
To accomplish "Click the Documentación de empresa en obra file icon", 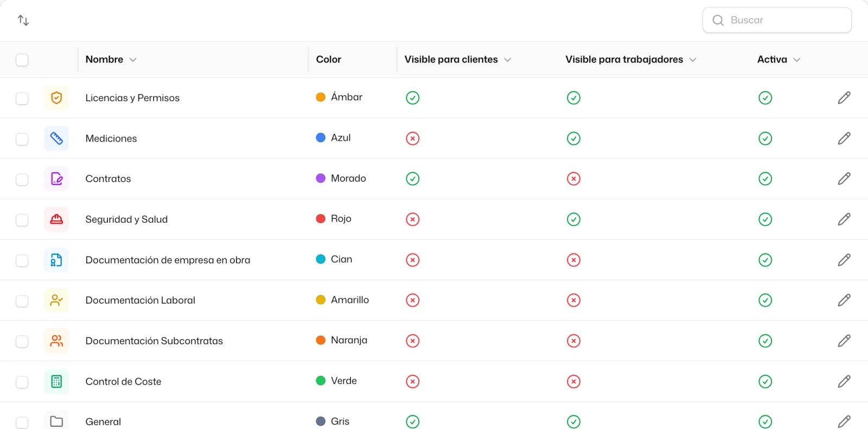I will pyautogui.click(x=56, y=260).
